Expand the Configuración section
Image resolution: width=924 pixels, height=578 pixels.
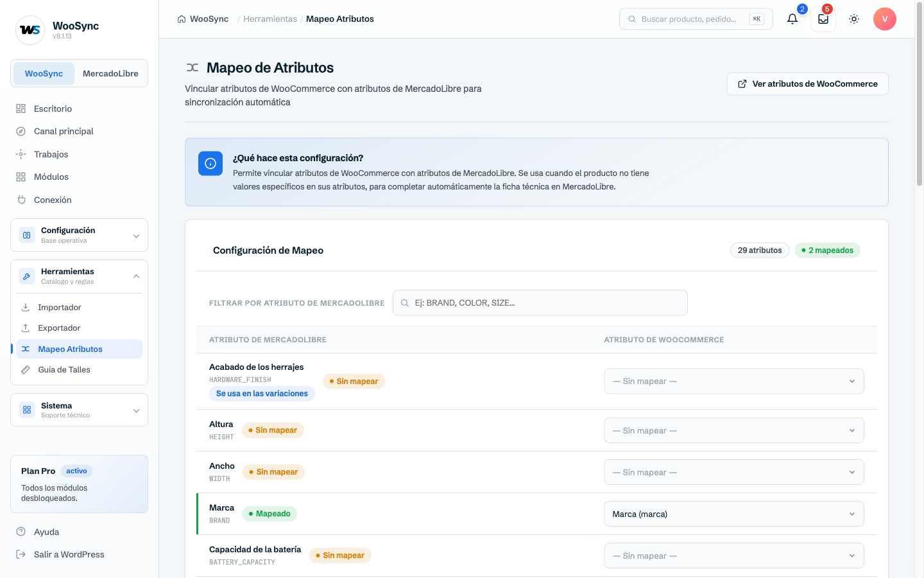click(x=80, y=235)
